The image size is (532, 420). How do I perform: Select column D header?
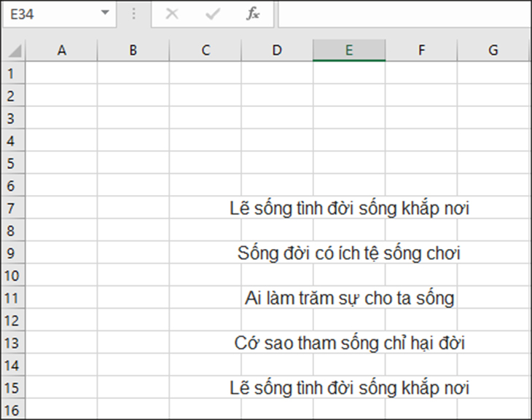[277, 50]
